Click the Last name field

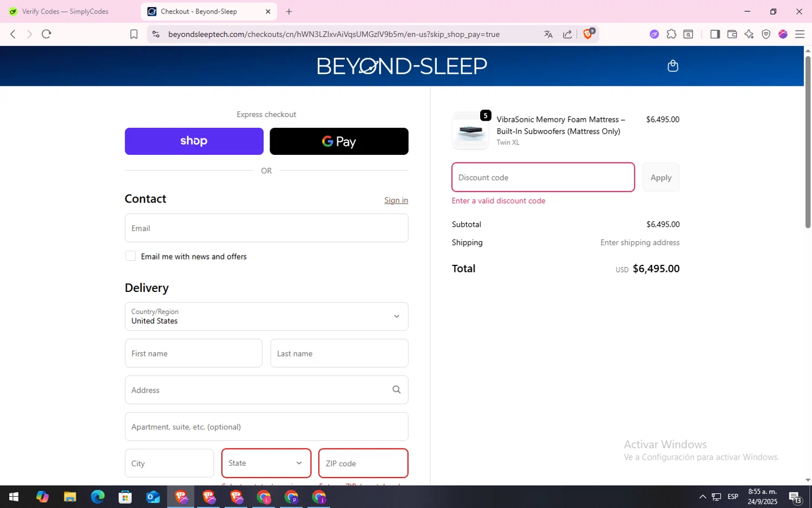point(339,353)
